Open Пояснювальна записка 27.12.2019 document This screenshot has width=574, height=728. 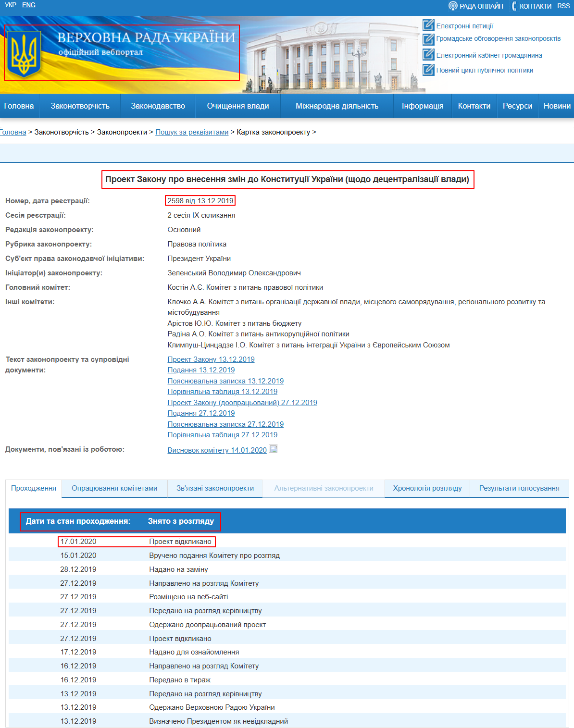pos(225,424)
